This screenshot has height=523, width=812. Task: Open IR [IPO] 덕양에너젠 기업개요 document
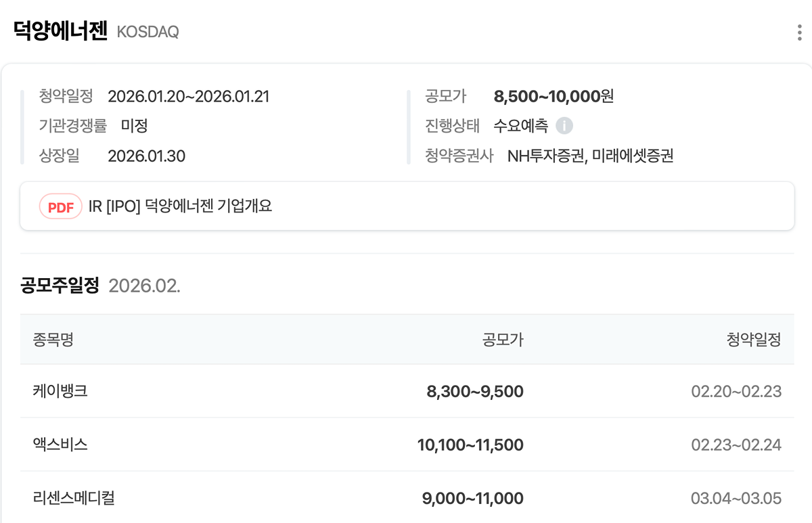pos(180,206)
